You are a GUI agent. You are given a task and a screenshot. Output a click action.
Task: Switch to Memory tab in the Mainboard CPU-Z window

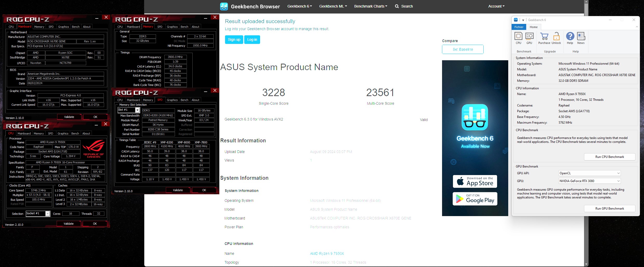click(x=39, y=27)
